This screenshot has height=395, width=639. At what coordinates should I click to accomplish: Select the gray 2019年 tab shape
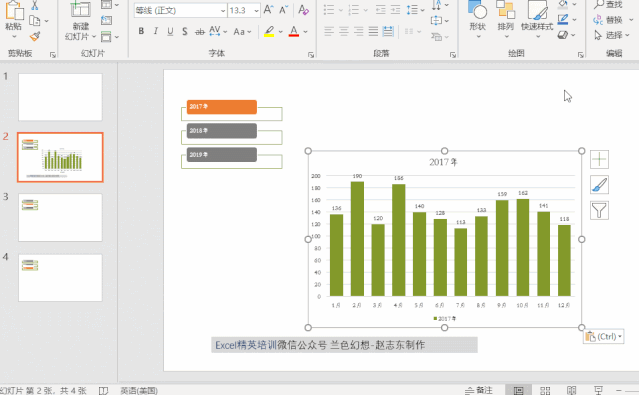pos(222,155)
